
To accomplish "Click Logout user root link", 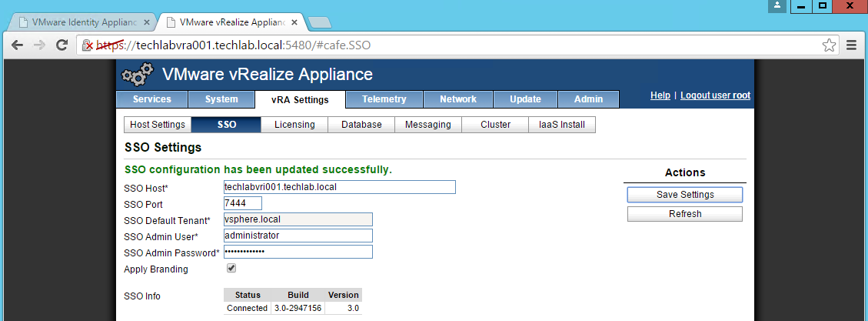I will [715, 95].
